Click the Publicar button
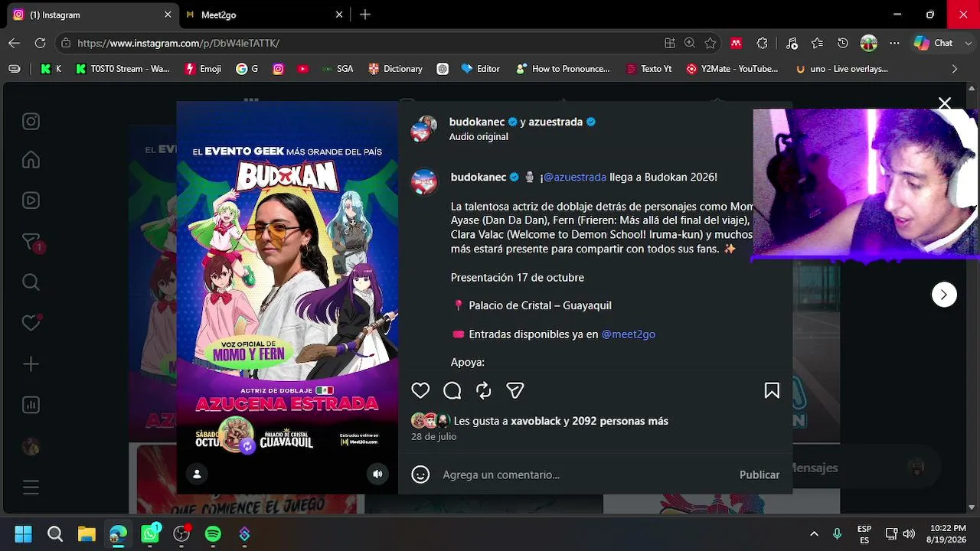 pos(759,474)
